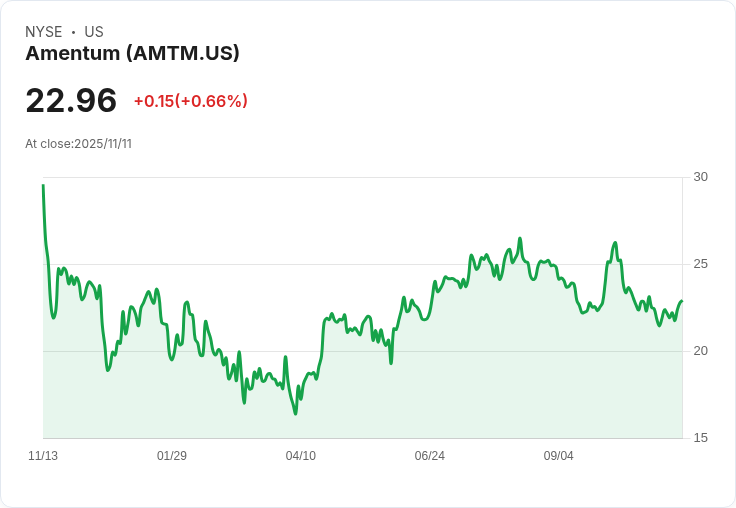Viewport: 736px width, 508px height.
Task: Click the 01/29 date axis label
Action: tap(172, 455)
